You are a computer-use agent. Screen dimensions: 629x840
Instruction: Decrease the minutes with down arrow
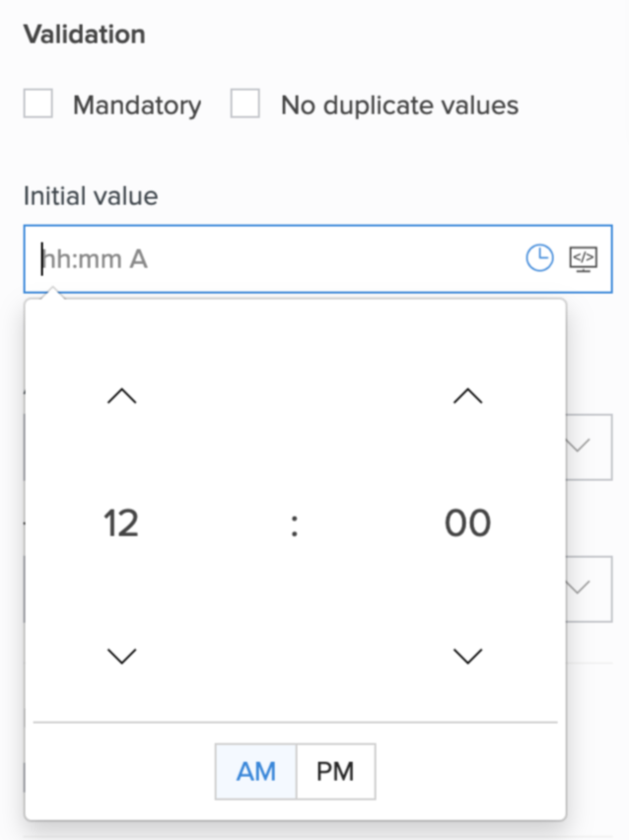[467, 656]
